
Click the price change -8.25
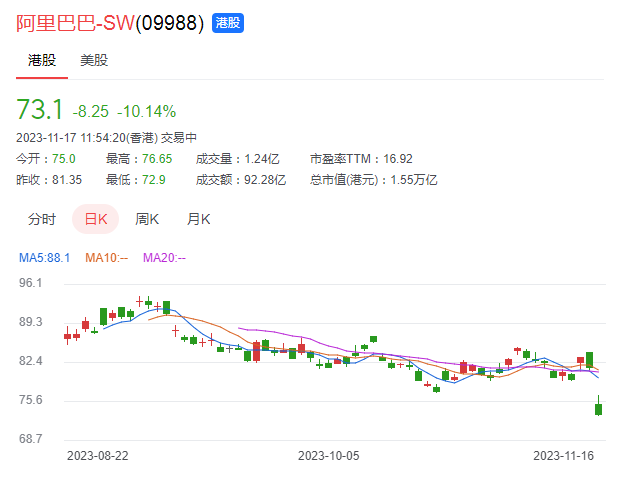point(91,112)
